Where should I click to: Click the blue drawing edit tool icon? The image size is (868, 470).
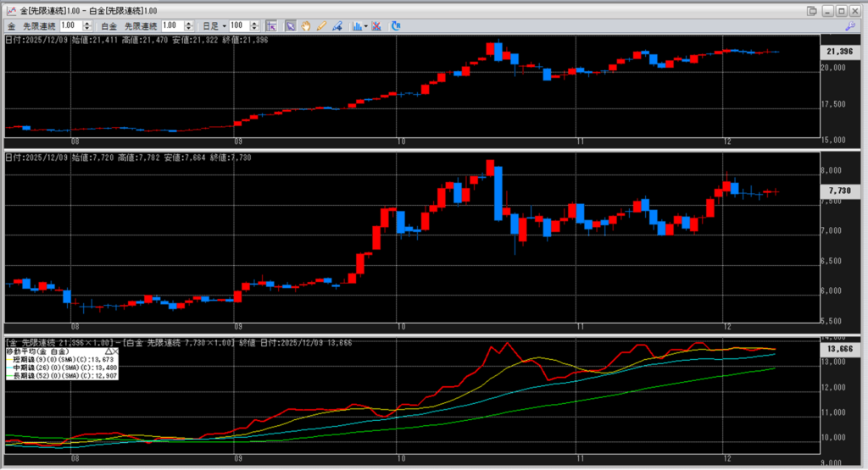coord(337,26)
